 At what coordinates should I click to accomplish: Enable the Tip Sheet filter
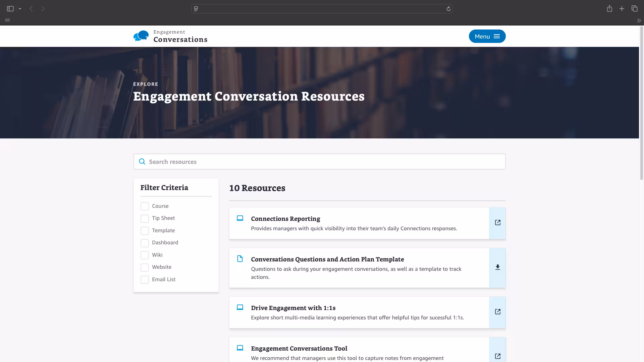145,219
